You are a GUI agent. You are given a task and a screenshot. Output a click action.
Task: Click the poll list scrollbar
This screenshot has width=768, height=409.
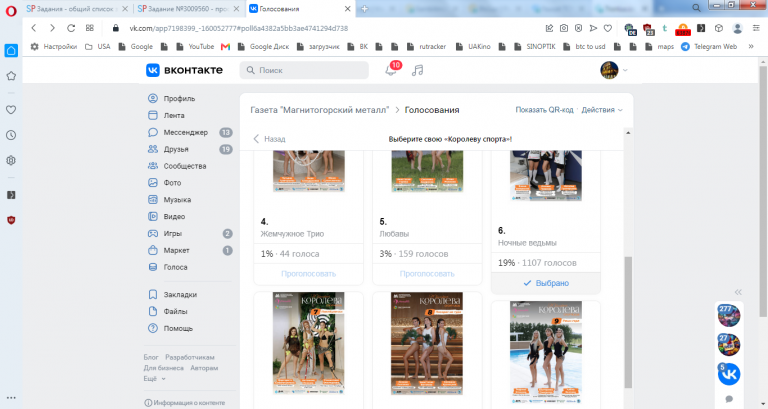click(628, 321)
